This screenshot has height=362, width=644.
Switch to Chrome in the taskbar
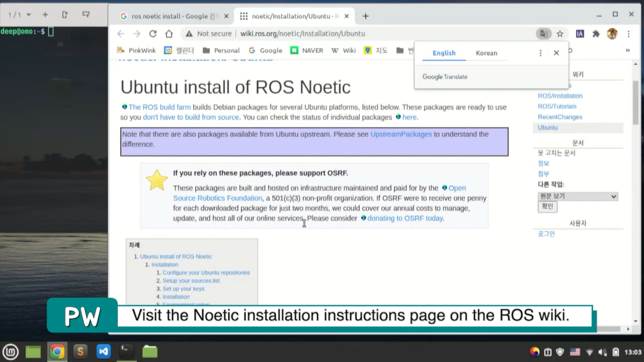pos(57,351)
